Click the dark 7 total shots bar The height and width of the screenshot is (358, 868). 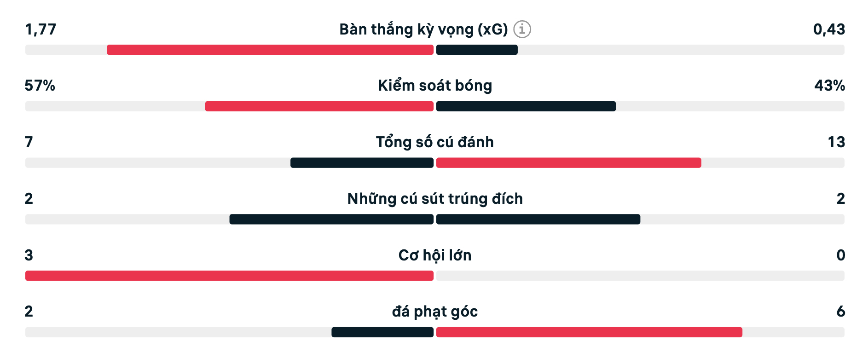coord(362,163)
